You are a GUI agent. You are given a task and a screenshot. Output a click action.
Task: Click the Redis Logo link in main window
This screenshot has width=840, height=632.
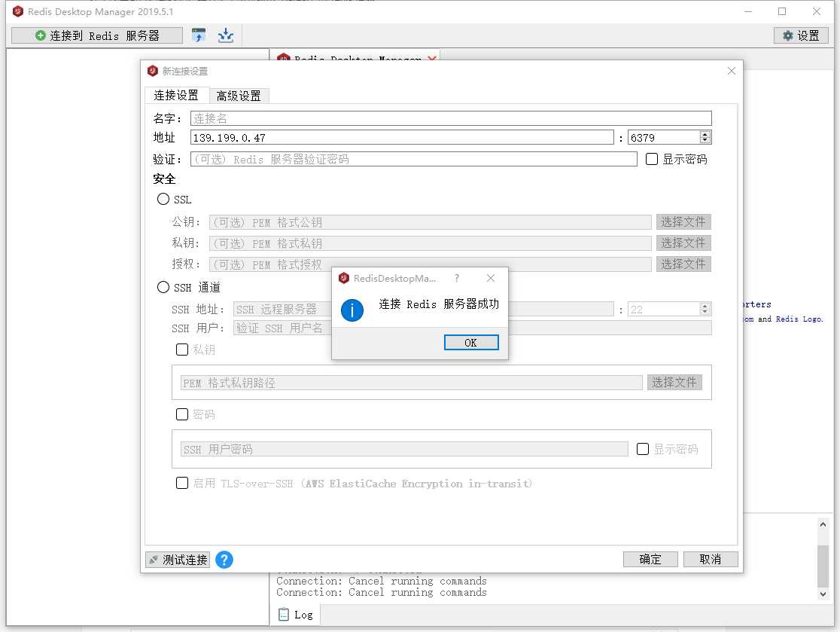799,319
